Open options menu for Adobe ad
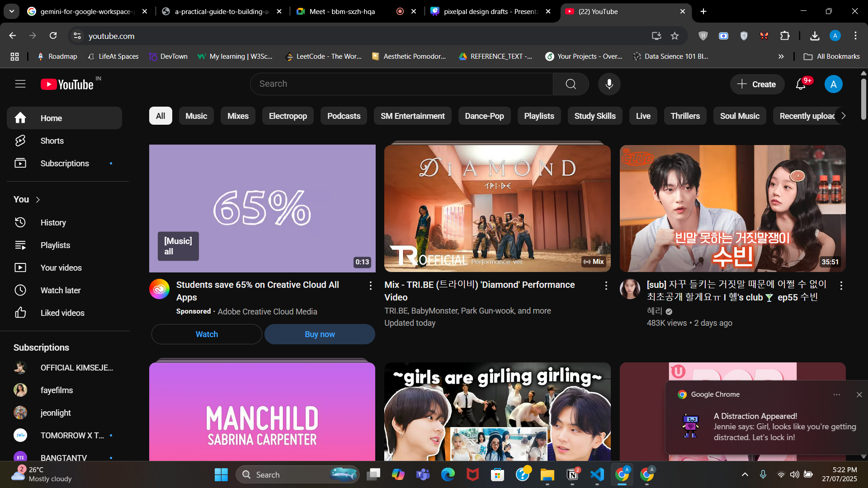Screen dimensions: 868x488 (370, 286)
